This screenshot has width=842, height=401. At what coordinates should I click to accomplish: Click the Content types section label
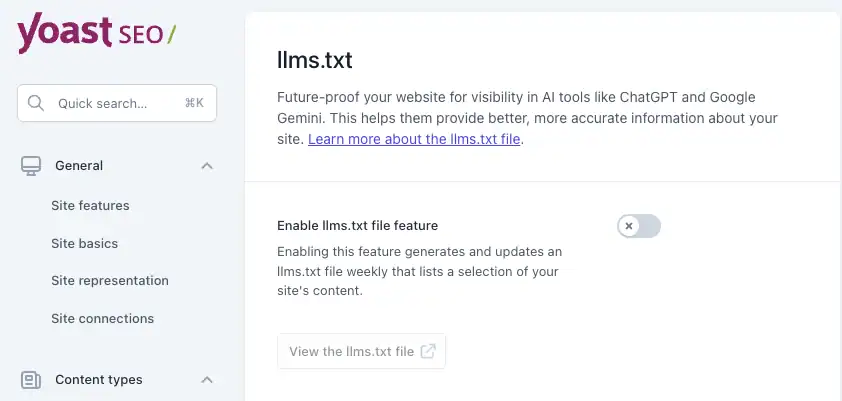point(98,380)
